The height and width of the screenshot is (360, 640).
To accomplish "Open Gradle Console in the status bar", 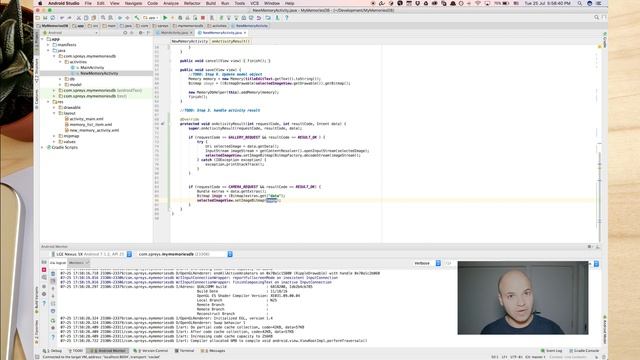I will click(584, 351).
